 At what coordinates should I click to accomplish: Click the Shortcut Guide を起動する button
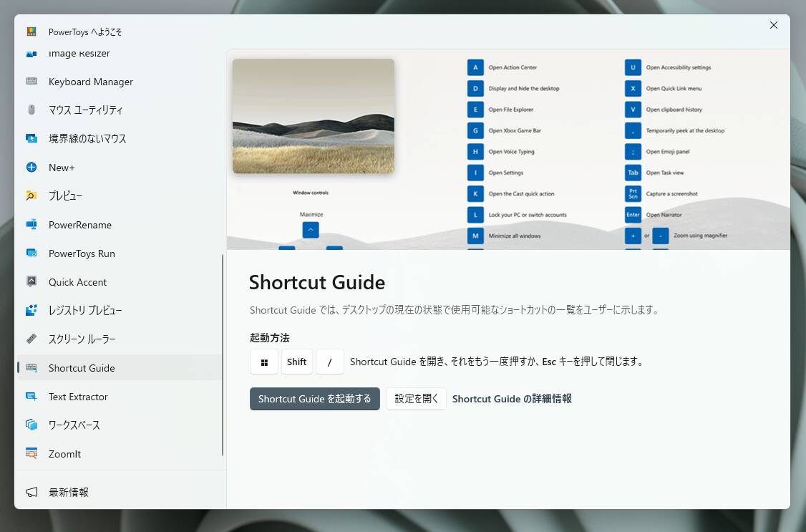[314, 399]
